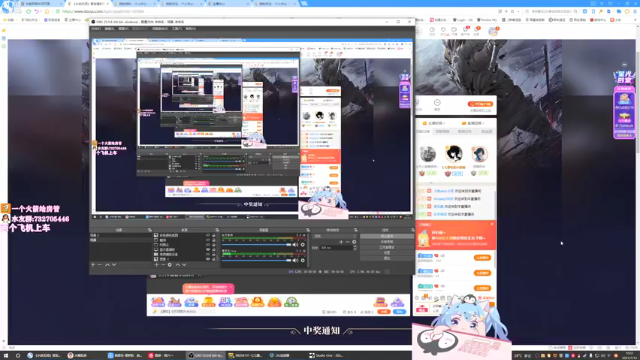Move the scene down in the Scenes list

coord(114,264)
